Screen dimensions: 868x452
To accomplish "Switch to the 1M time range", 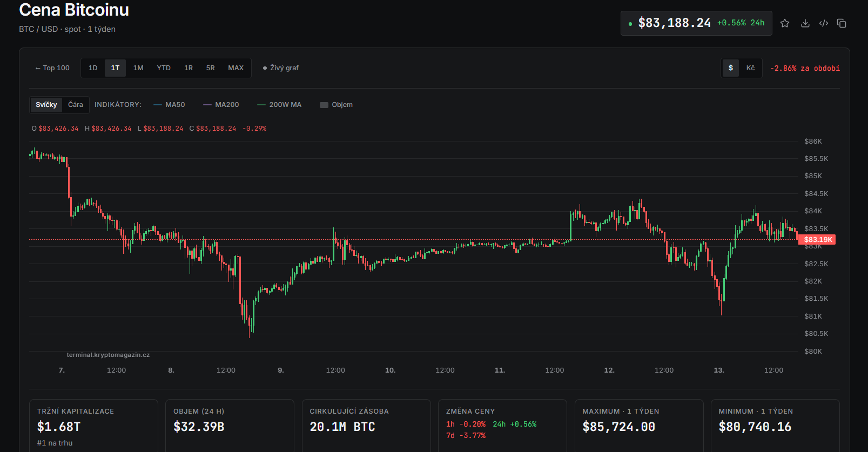I will pos(138,68).
